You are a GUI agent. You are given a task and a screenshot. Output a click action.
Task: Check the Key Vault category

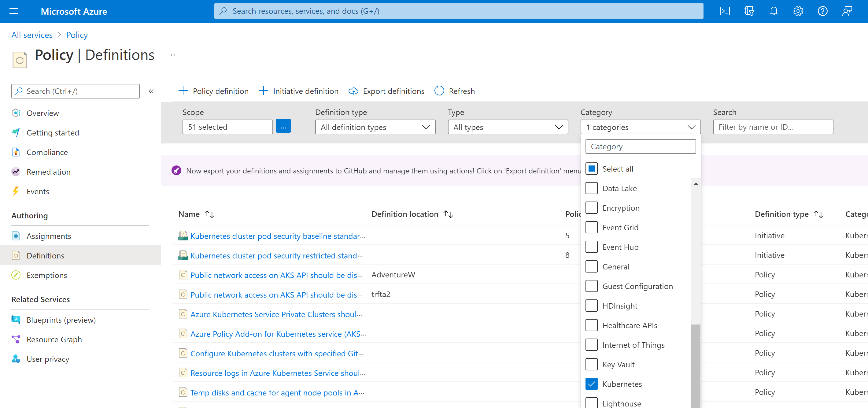coord(591,364)
